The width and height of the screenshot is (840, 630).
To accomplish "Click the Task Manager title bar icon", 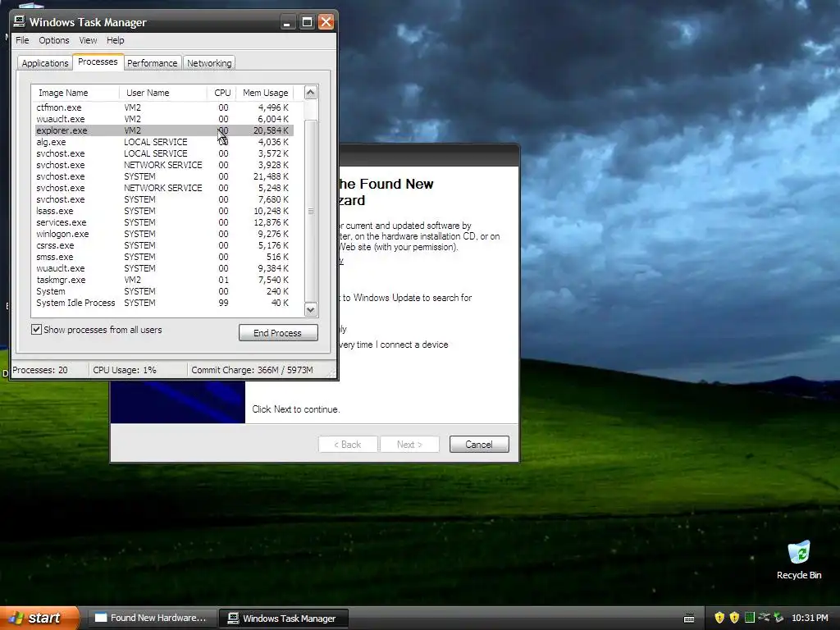I will coord(20,21).
